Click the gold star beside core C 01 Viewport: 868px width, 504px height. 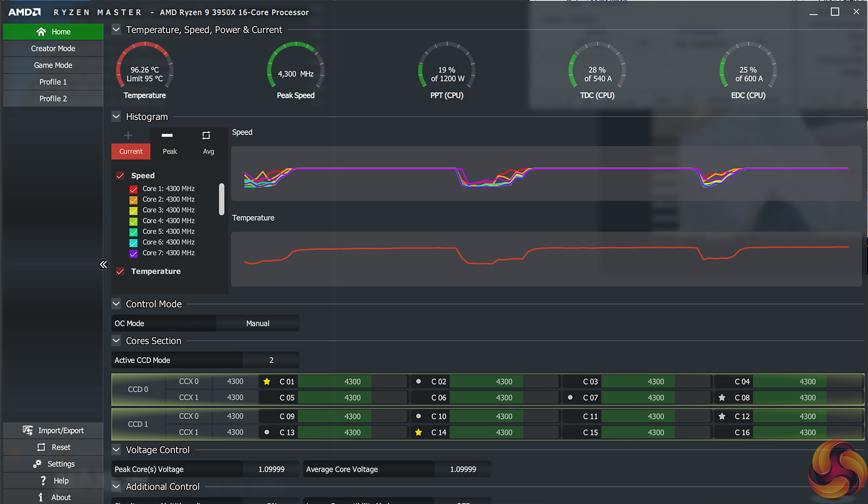pyautogui.click(x=267, y=381)
